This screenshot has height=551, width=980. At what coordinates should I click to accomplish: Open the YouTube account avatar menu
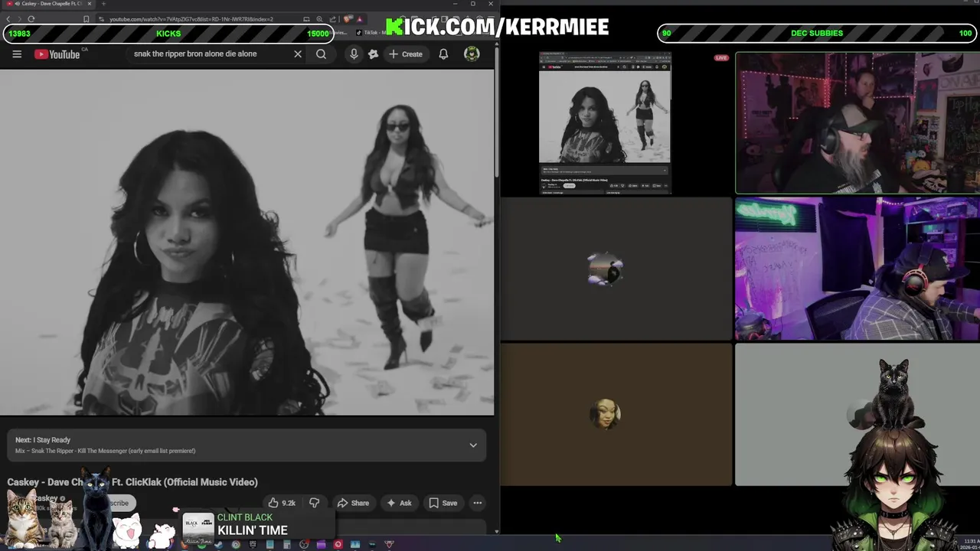click(x=472, y=54)
